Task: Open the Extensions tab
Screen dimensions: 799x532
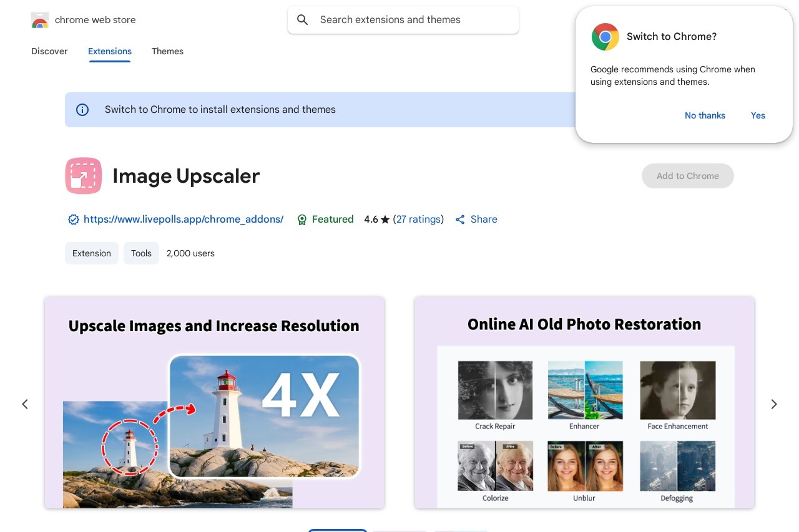Action: tap(110, 51)
